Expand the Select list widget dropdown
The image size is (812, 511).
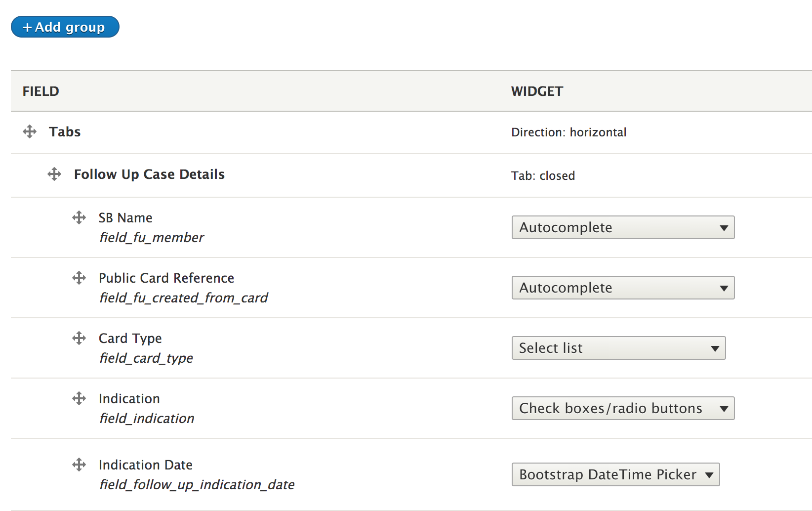(618, 348)
